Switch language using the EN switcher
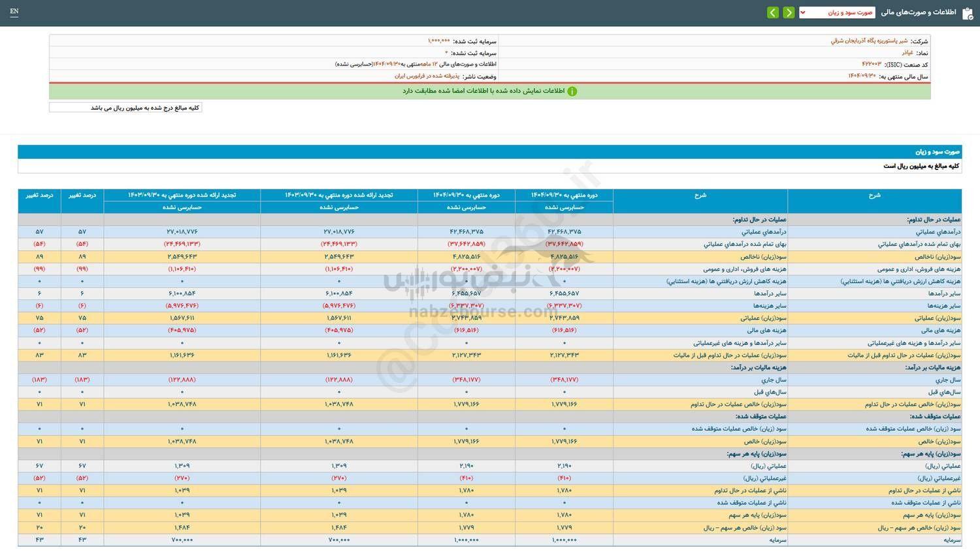Screen dimensions: 980x551 14,11
